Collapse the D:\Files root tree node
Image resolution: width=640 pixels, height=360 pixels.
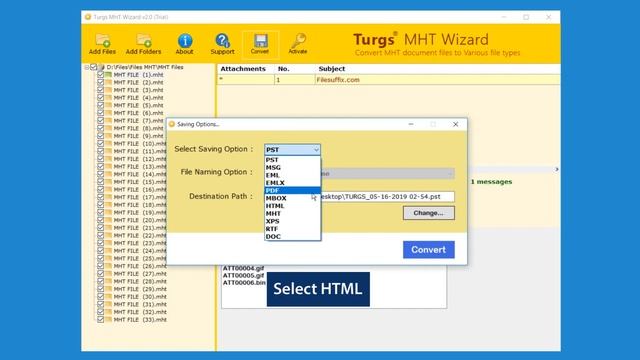coord(87,67)
